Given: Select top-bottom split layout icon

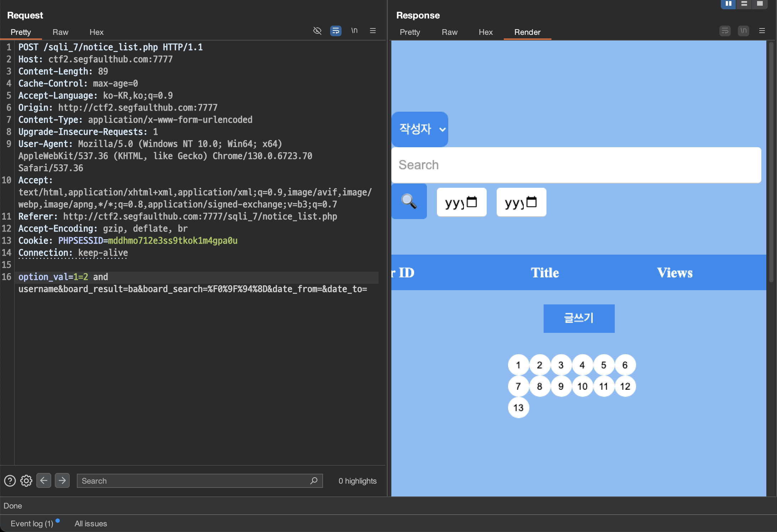Looking at the screenshot, I should tap(744, 4).
